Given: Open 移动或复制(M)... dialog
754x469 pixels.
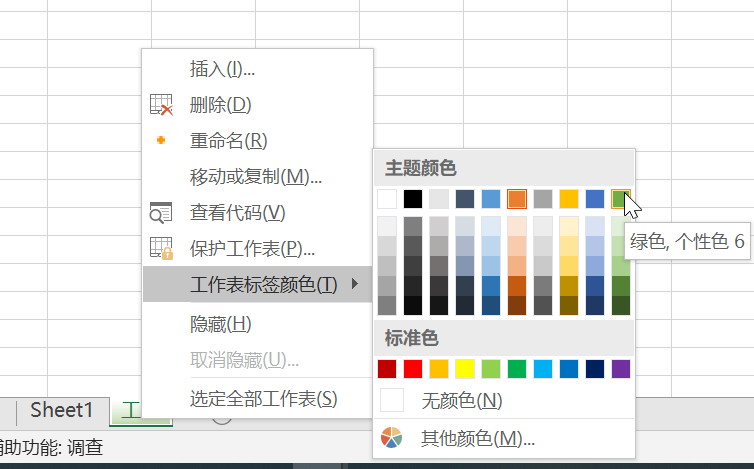Looking at the screenshot, I should 258,177.
